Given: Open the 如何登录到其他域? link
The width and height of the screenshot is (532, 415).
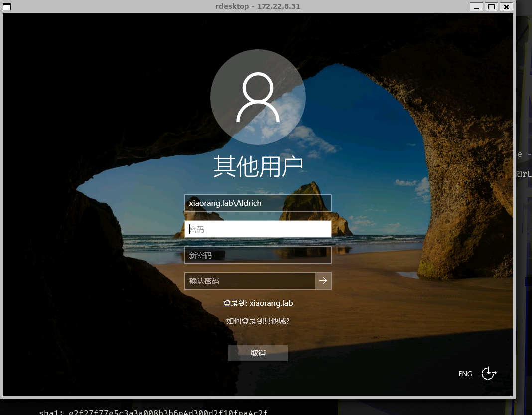Looking at the screenshot, I should click(258, 321).
